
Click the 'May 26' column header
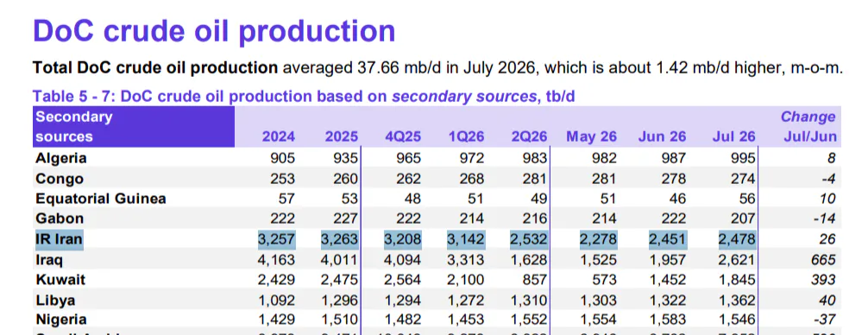tap(591, 136)
